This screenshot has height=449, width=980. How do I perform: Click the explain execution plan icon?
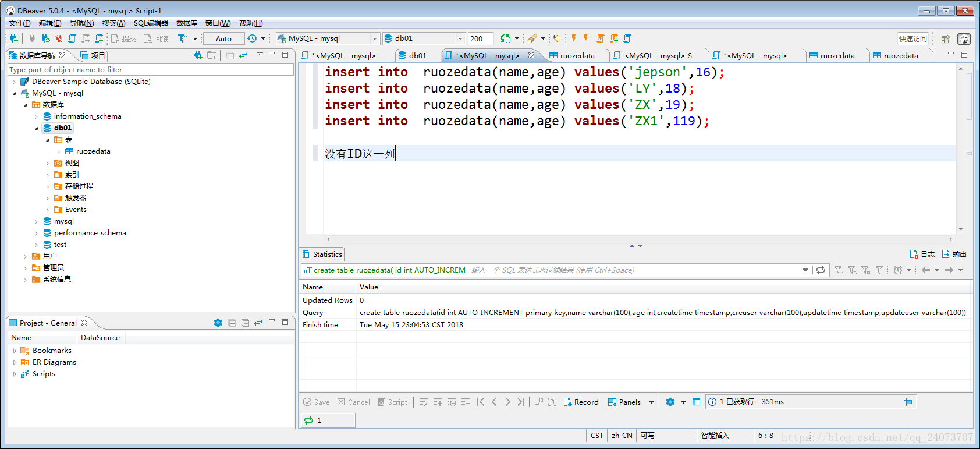(x=627, y=38)
